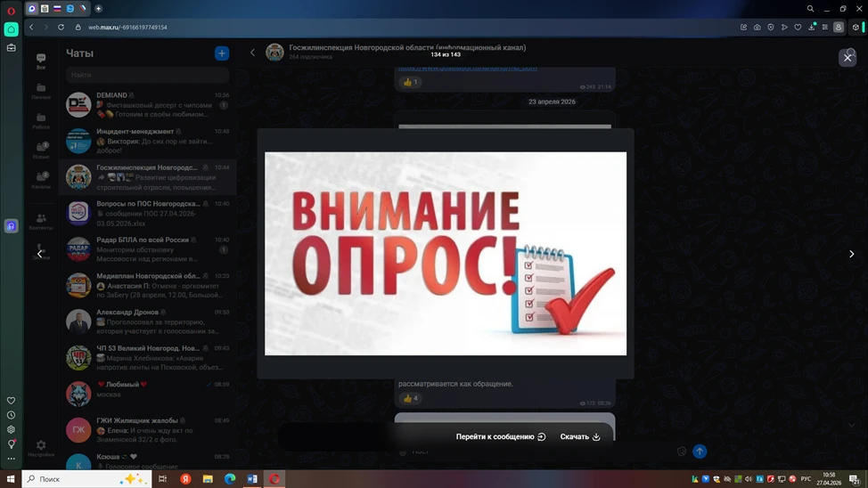The height and width of the screenshot is (488, 868).
Task: Go back in browser history
Action: [x=31, y=27]
